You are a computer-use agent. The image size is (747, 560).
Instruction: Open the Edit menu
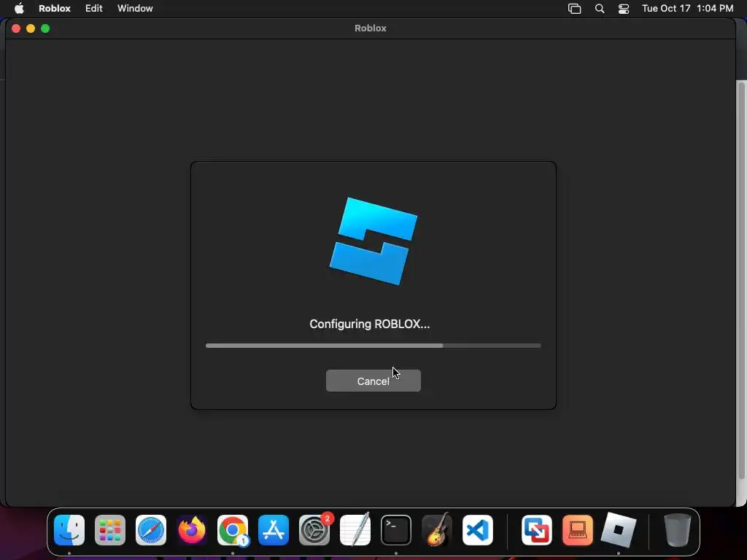pyautogui.click(x=93, y=8)
